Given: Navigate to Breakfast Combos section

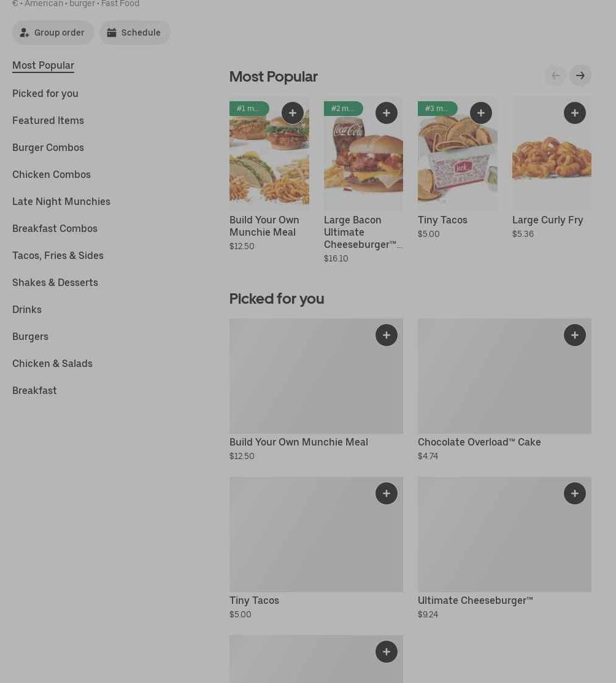Looking at the screenshot, I should [55, 228].
